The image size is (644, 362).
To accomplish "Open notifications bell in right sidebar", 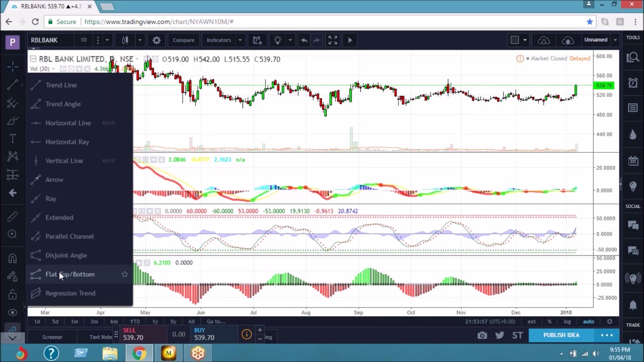I will [633, 305].
